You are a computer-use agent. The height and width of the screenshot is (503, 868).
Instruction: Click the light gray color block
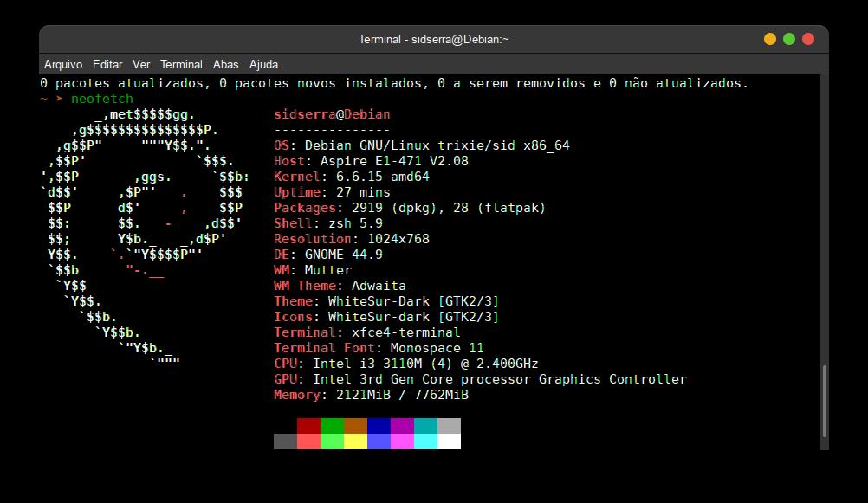tap(449, 426)
